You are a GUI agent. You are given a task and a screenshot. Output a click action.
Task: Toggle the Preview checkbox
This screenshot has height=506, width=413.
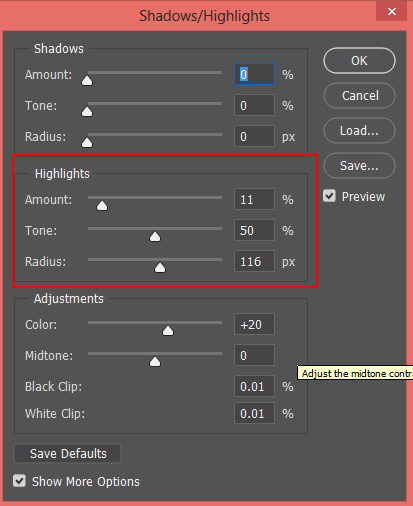[x=329, y=196]
